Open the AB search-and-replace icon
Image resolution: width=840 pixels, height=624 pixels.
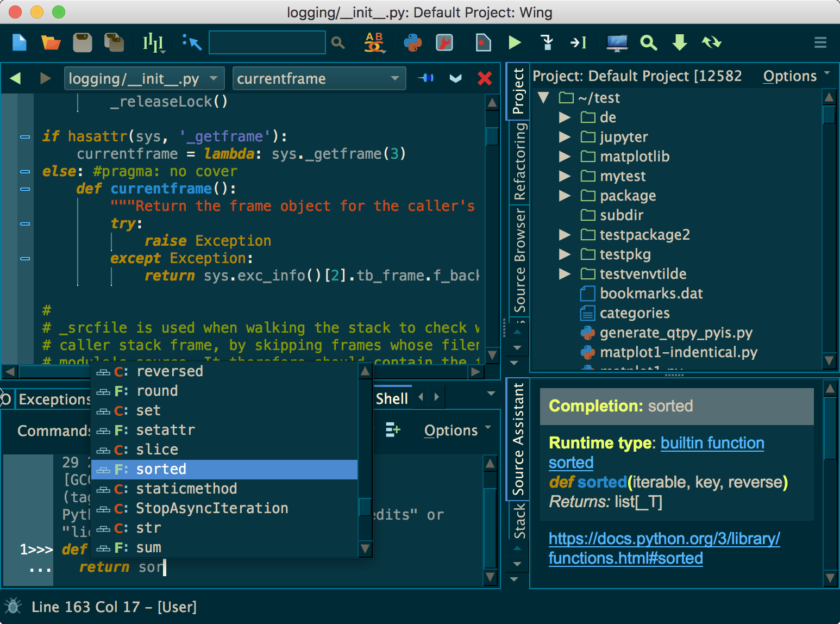click(374, 42)
